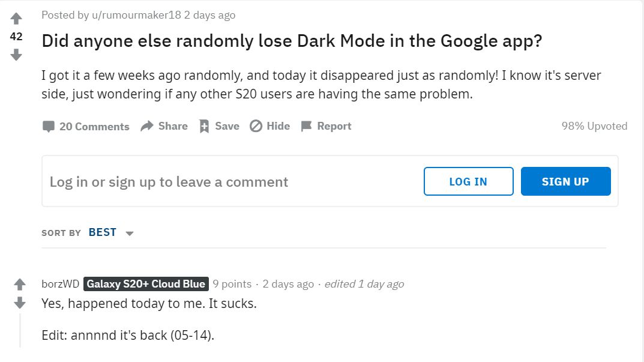
Task: Downvote borzWD's comment
Action: pos(20,302)
